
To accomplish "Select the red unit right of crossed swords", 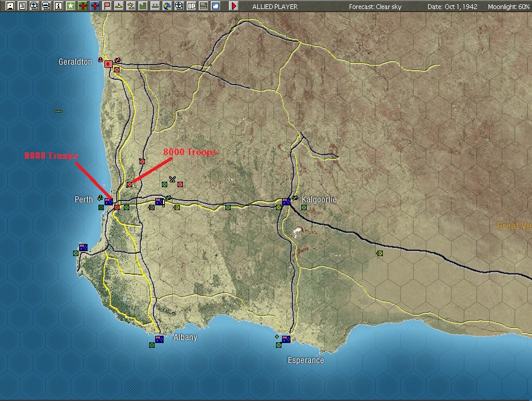I will tap(180, 185).
